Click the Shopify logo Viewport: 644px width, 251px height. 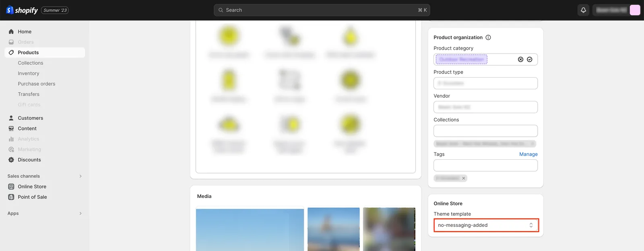point(22,10)
